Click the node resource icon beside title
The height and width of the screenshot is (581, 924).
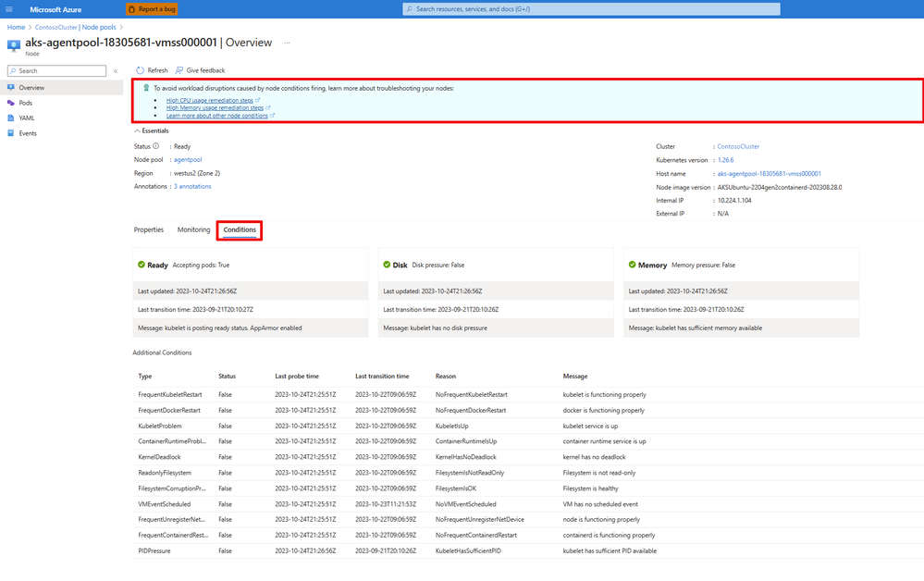[x=14, y=45]
